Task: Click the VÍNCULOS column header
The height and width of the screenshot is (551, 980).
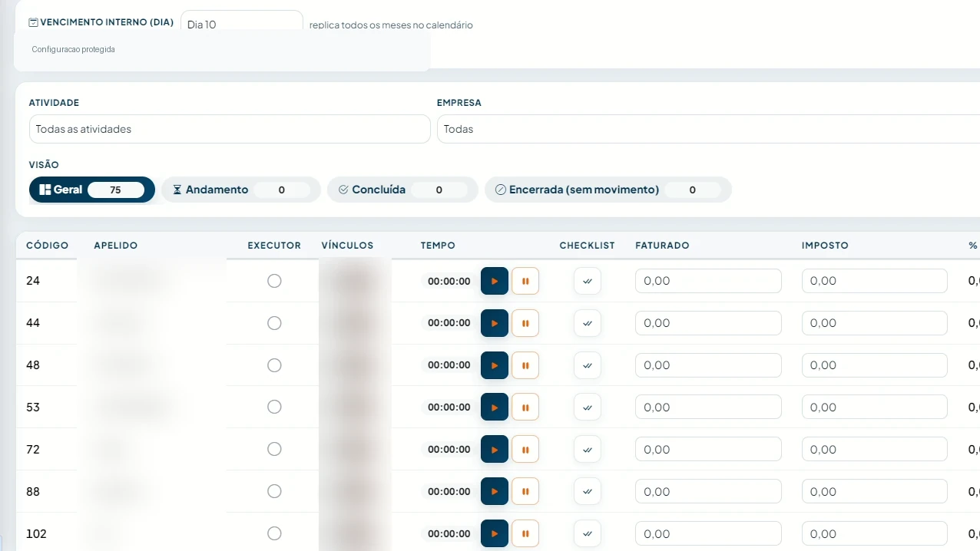Action: 347,246
